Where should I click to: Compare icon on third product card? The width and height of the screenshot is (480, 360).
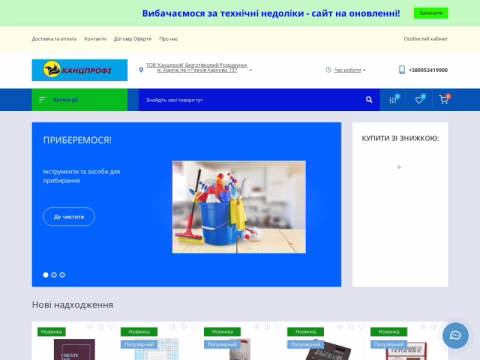click(x=267, y=327)
